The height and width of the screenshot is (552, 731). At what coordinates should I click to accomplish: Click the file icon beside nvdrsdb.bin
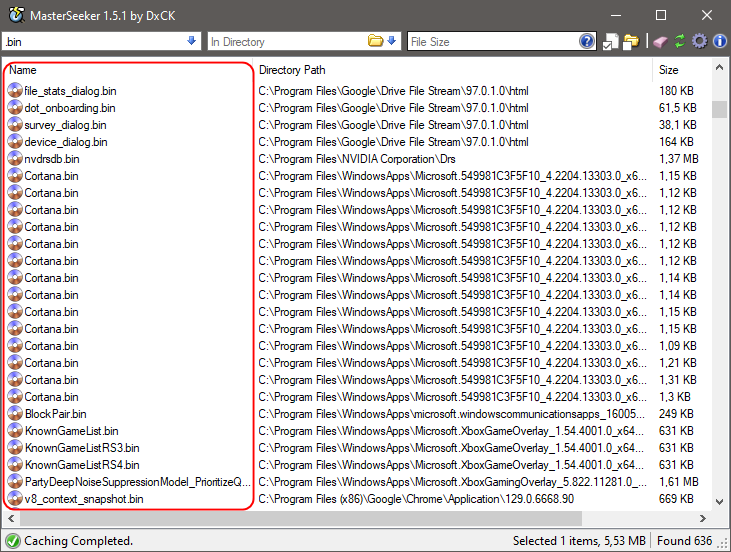click(15, 159)
